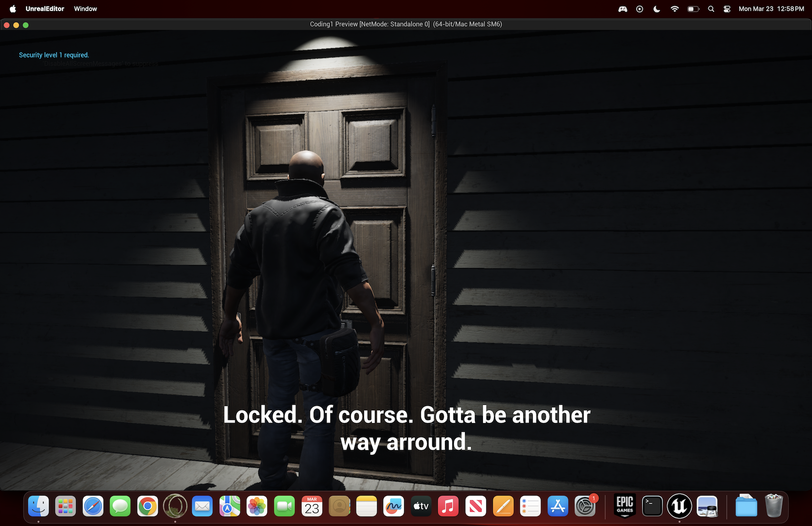Launch the Music app
The image size is (812, 526).
coord(448,507)
